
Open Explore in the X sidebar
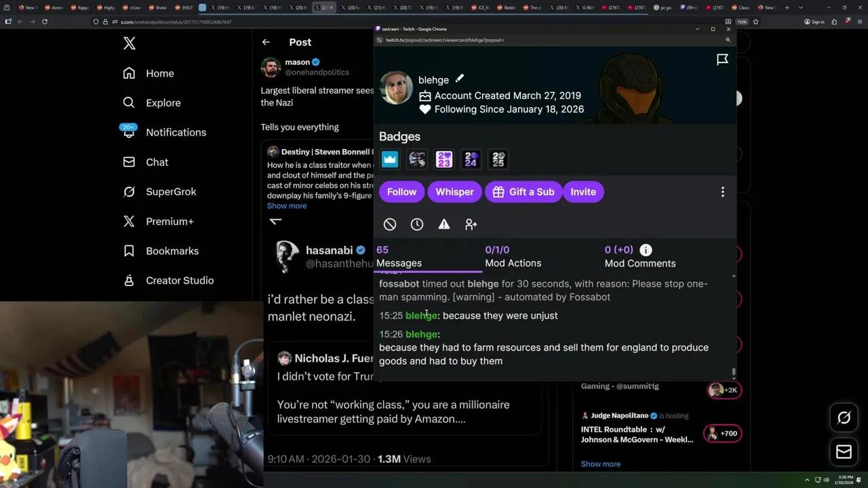point(152,103)
